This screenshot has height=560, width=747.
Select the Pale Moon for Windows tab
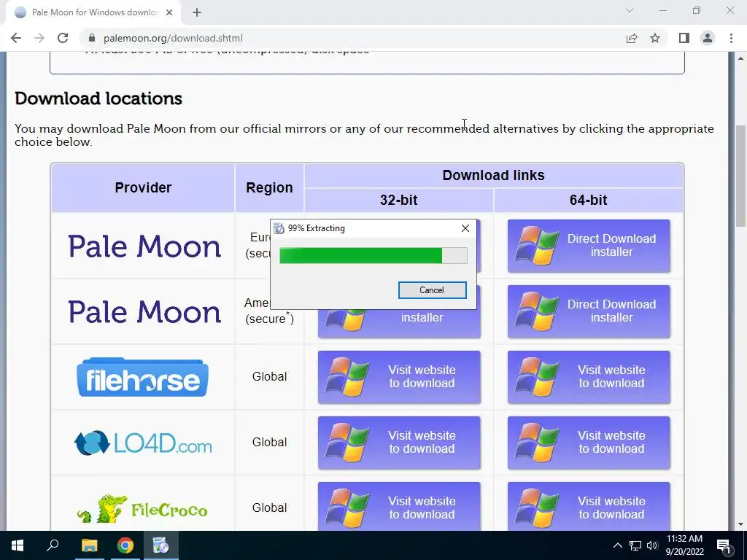click(x=93, y=12)
